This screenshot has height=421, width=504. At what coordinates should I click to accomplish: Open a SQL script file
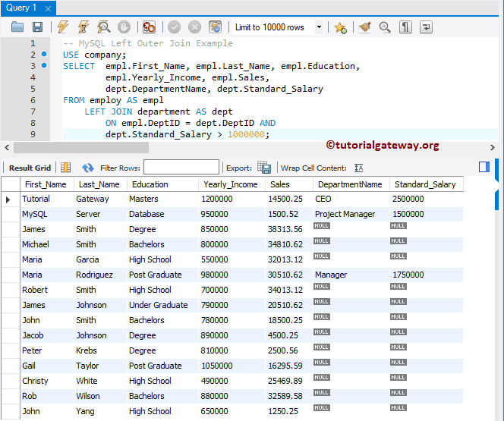pyautogui.click(x=17, y=27)
